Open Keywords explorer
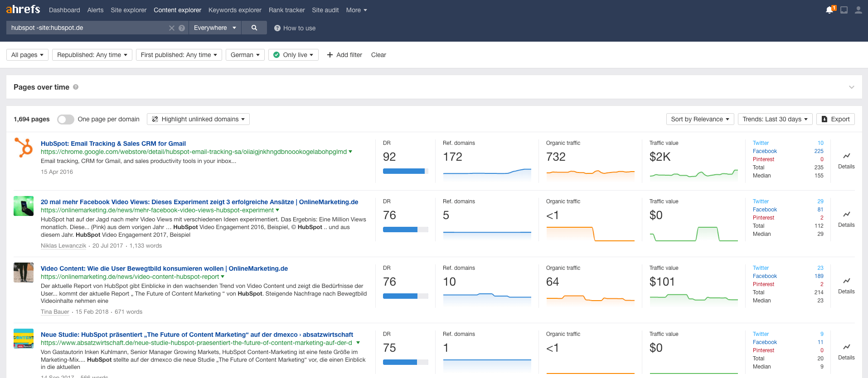The image size is (868, 378). pyautogui.click(x=235, y=10)
